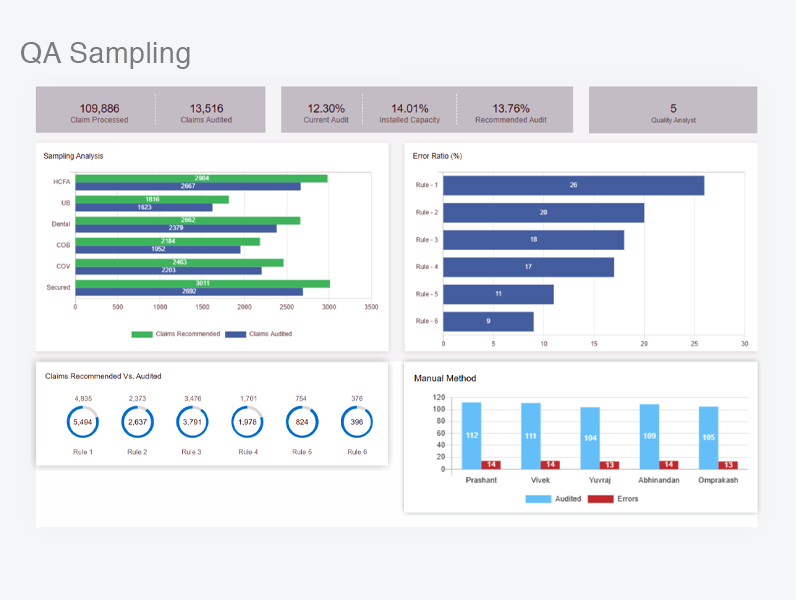The height and width of the screenshot is (600, 796).
Task: Toggle the Claims Audited blue legend swatch
Action: (236, 334)
